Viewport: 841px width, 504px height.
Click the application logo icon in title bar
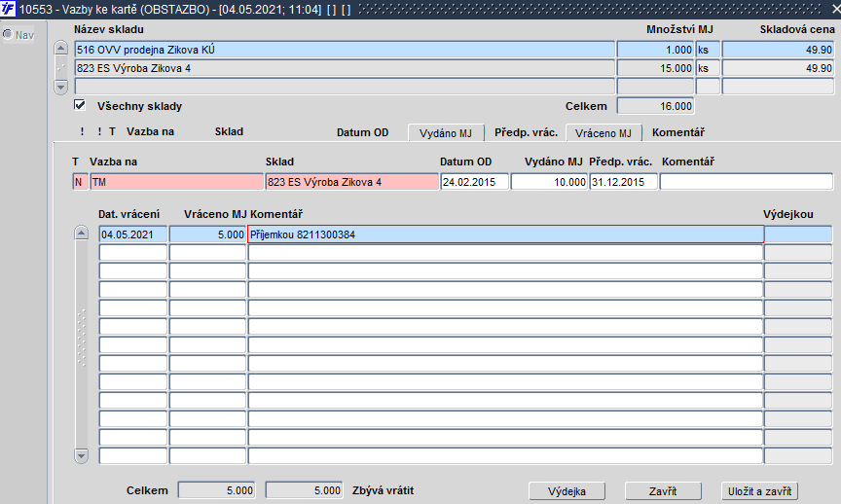click(8, 9)
